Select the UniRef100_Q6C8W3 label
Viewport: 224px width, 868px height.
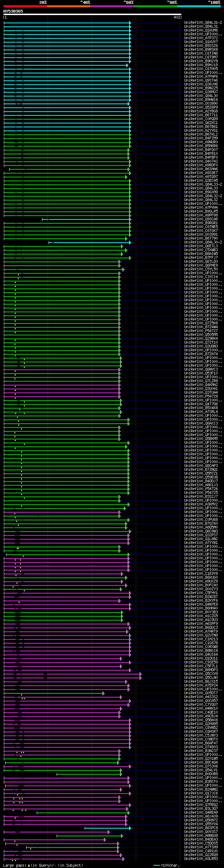[201, 531]
